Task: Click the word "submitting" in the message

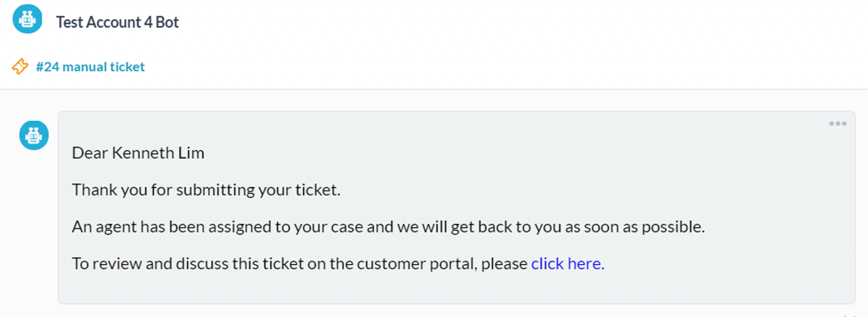Action: [x=215, y=190]
